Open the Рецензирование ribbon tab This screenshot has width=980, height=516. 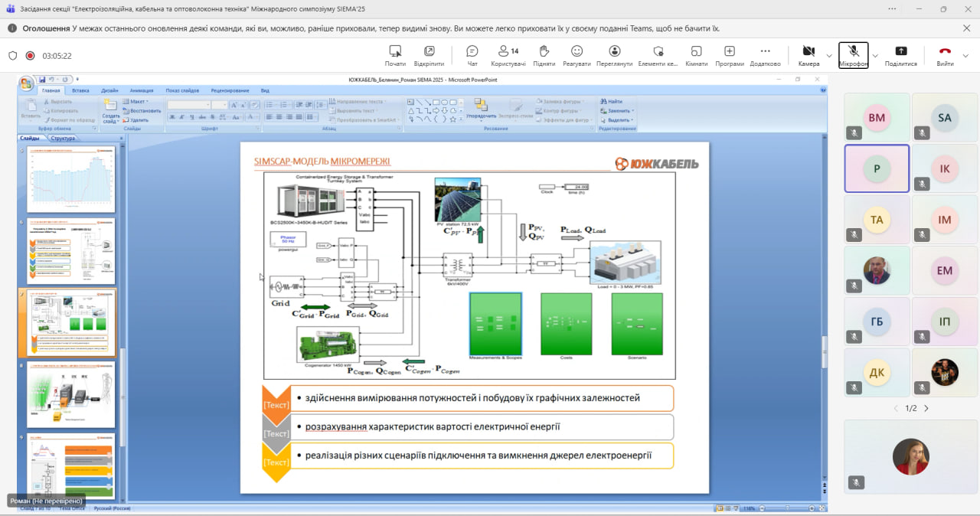click(230, 90)
